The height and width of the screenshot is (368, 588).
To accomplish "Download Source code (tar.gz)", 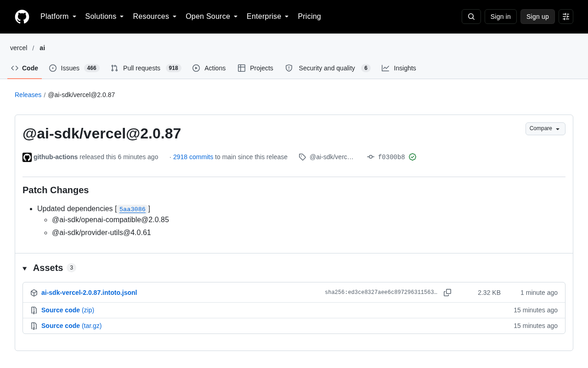I will pyautogui.click(x=71, y=326).
